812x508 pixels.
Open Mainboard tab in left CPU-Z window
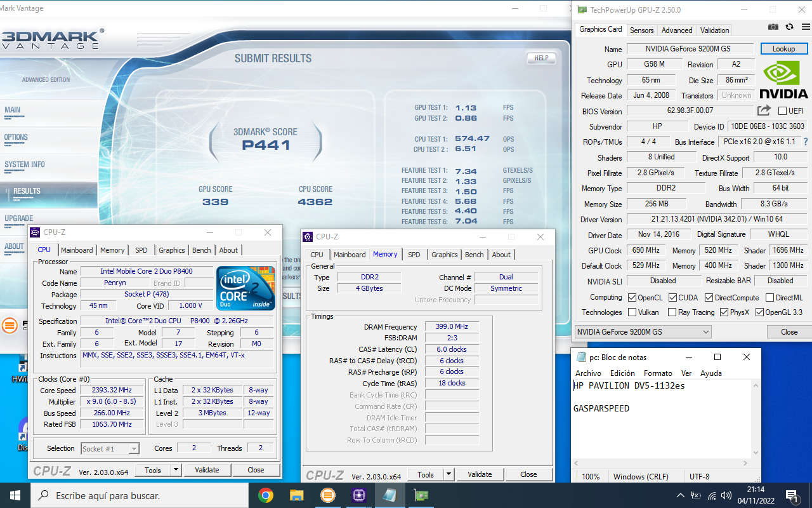77,250
